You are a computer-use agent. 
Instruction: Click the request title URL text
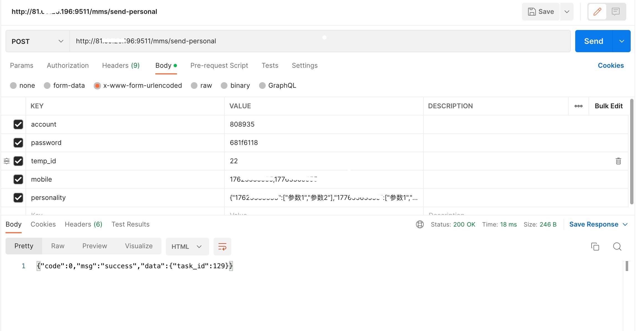[x=84, y=12]
